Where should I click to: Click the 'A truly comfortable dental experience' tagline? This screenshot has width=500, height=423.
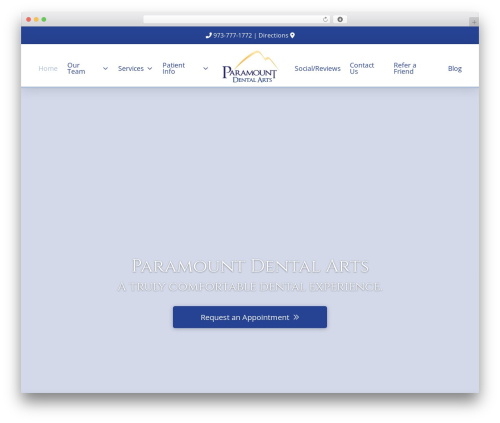(x=250, y=287)
